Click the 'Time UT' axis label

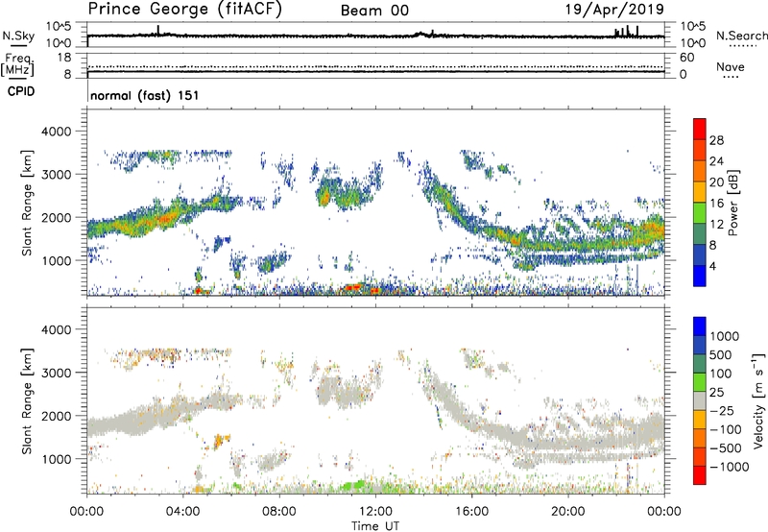tap(375, 526)
